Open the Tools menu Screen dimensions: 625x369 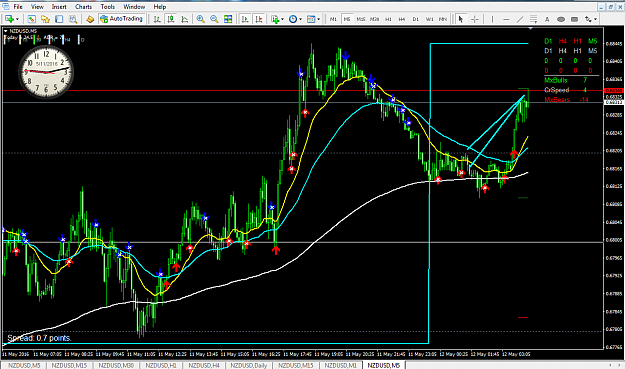point(108,7)
